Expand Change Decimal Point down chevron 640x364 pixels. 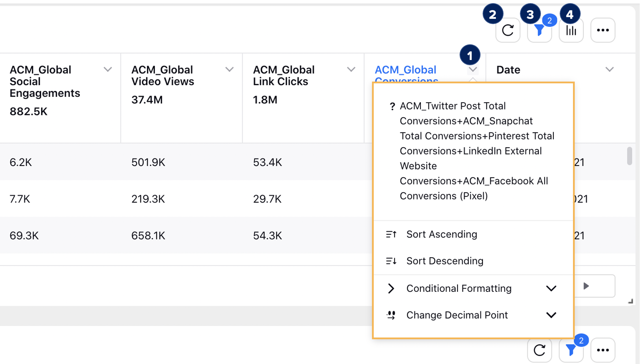pyautogui.click(x=551, y=315)
